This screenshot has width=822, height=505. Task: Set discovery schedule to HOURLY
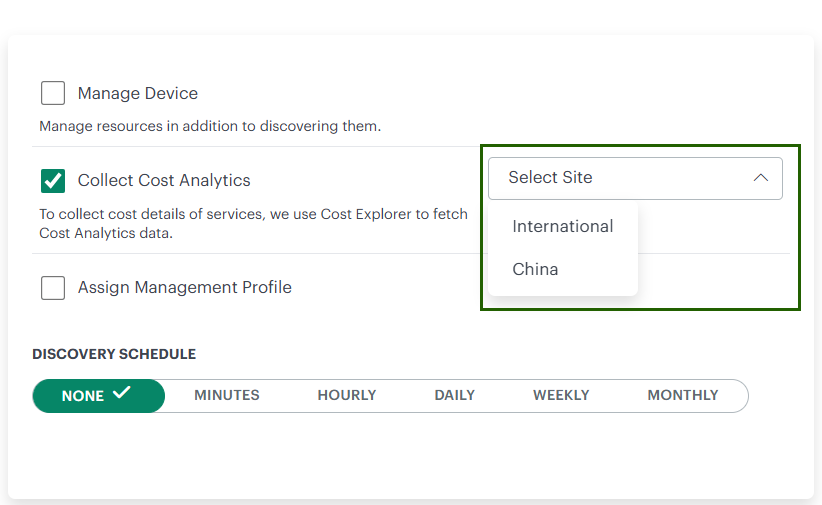[x=347, y=395]
